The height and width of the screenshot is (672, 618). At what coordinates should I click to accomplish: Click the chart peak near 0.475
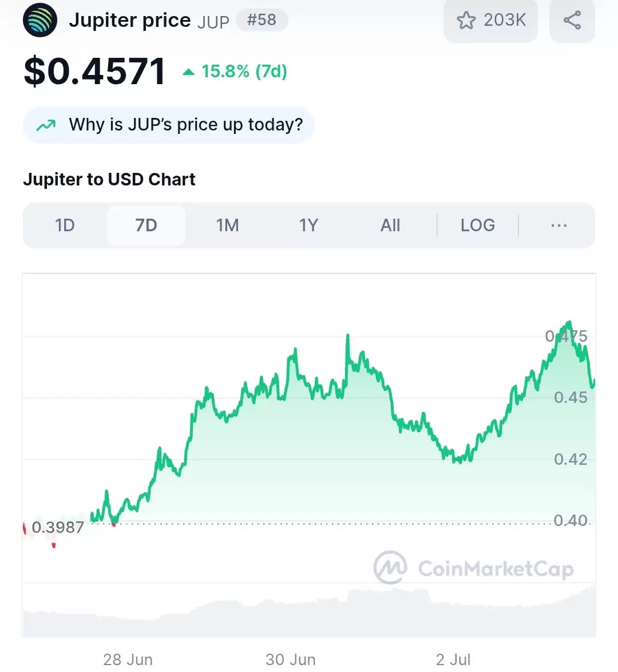coord(569,322)
